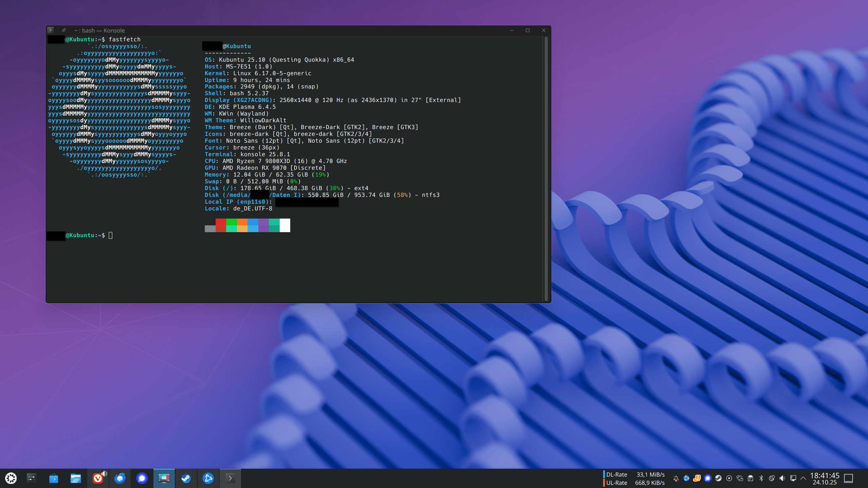Toggle Night Light in system tray
This screenshot has width=868, height=488.
771,478
